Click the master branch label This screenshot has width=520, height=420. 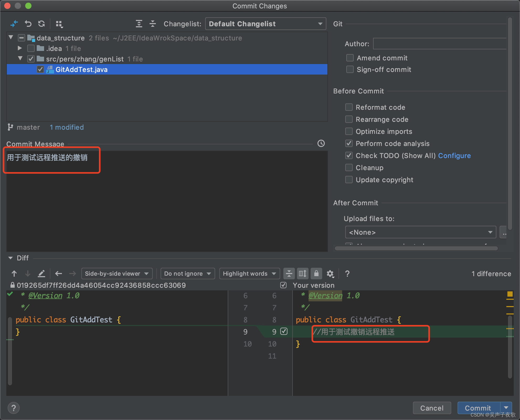tap(28, 127)
